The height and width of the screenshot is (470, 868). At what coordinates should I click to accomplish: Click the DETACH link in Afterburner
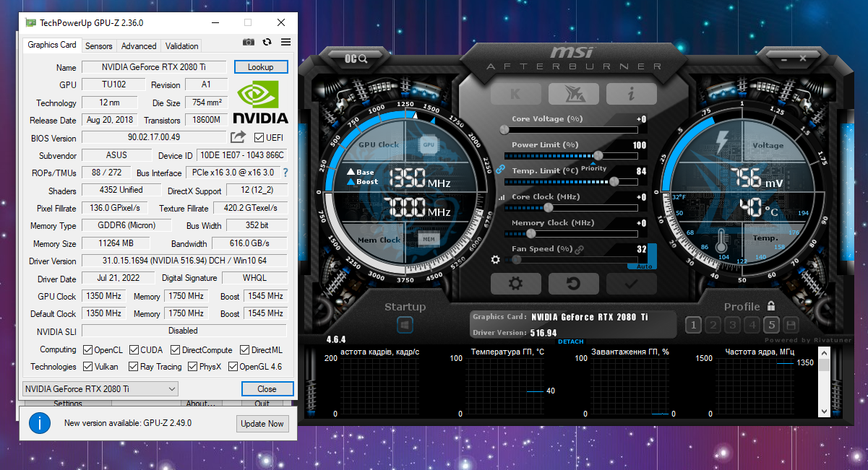point(571,341)
